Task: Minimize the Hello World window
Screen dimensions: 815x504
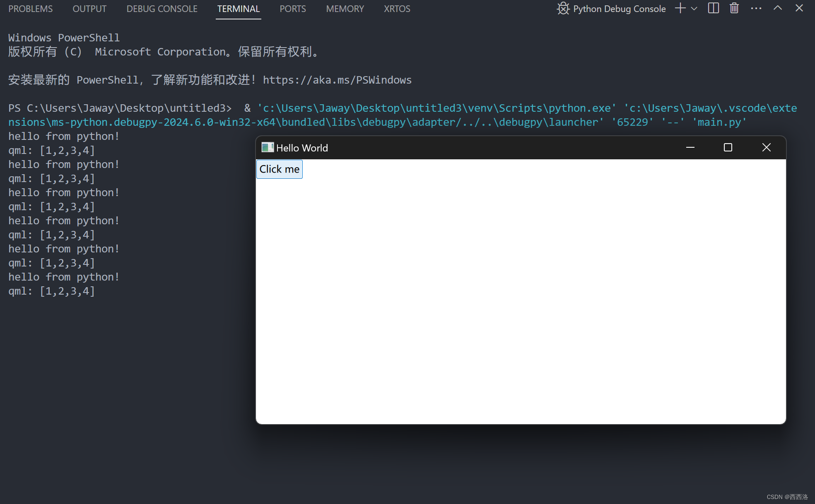Action: (690, 148)
